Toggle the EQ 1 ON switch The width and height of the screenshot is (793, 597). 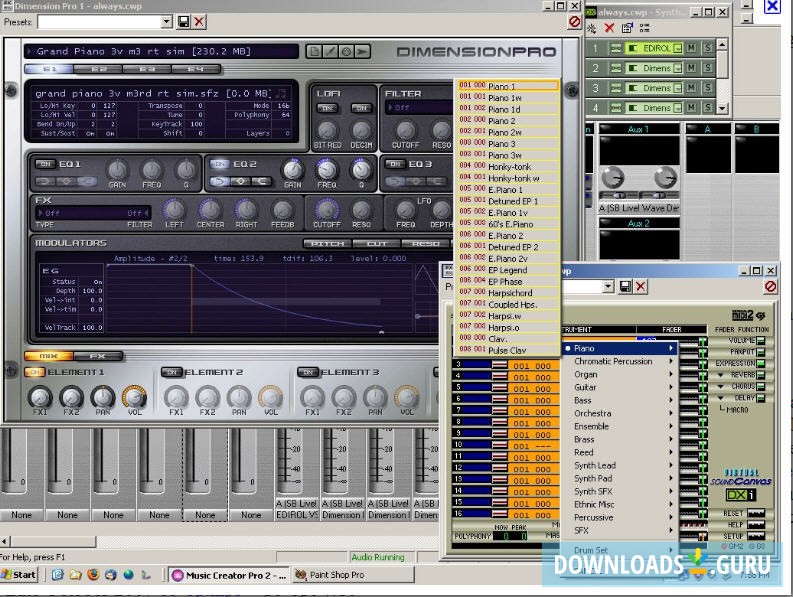45,163
